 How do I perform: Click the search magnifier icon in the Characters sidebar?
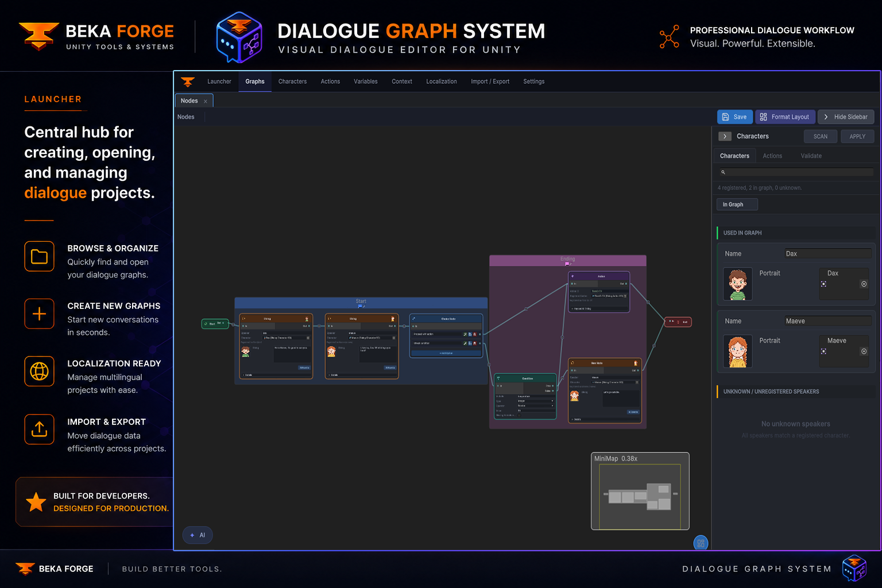pyautogui.click(x=723, y=172)
